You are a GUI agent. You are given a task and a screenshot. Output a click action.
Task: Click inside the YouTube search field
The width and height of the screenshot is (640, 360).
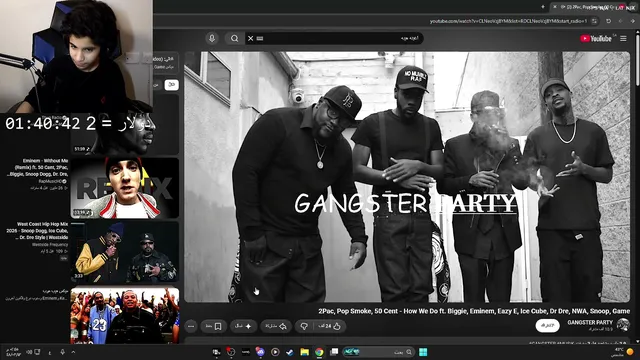[x=334, y=38]
